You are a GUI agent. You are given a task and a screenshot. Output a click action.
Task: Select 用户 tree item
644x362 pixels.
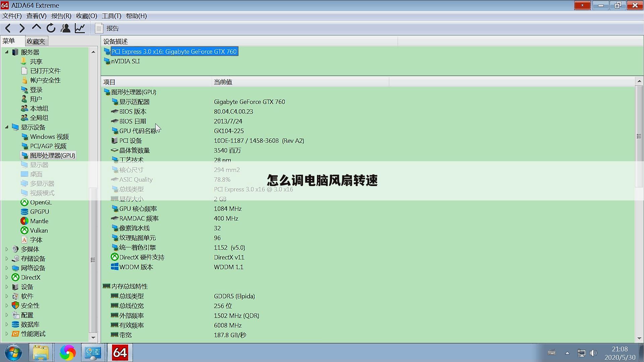36,99
